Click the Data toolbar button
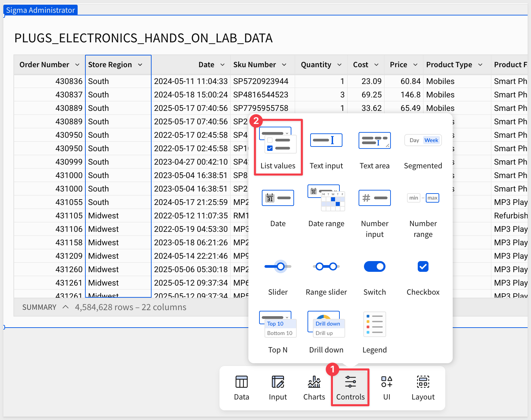This screenshot has height=420, width=531. (x=241, y=388)
